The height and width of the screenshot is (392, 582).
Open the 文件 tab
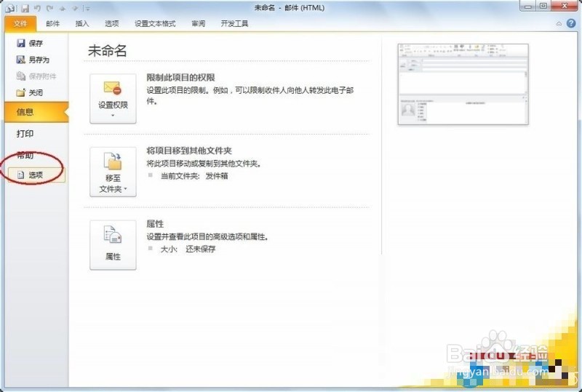pos(20,24)
